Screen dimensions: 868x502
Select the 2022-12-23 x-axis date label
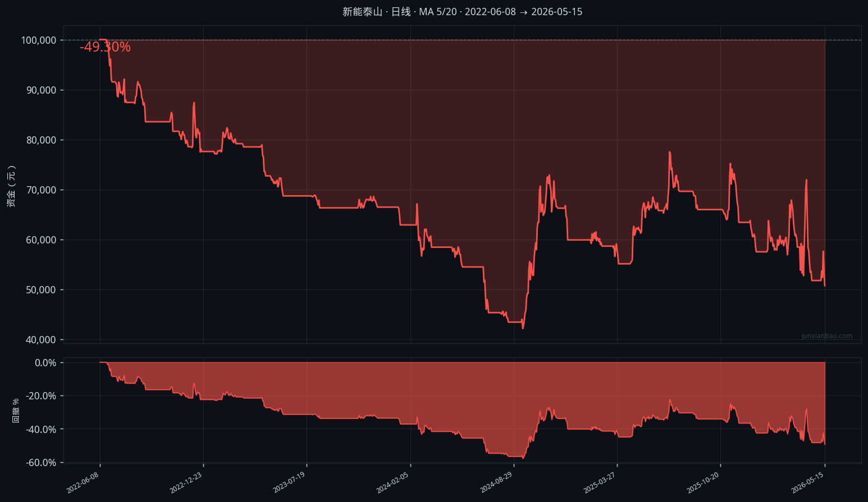186,482
